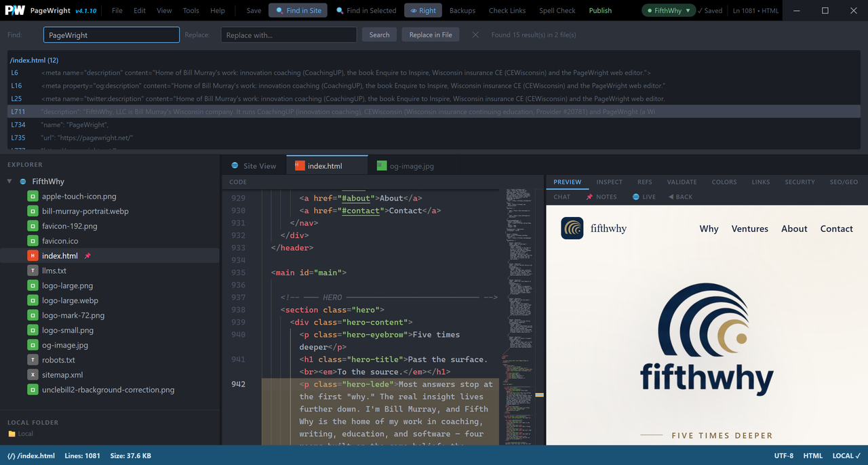Click the logo-large.png file icon
This screenshot has height=465, width=868.
[x=33, y=285]
